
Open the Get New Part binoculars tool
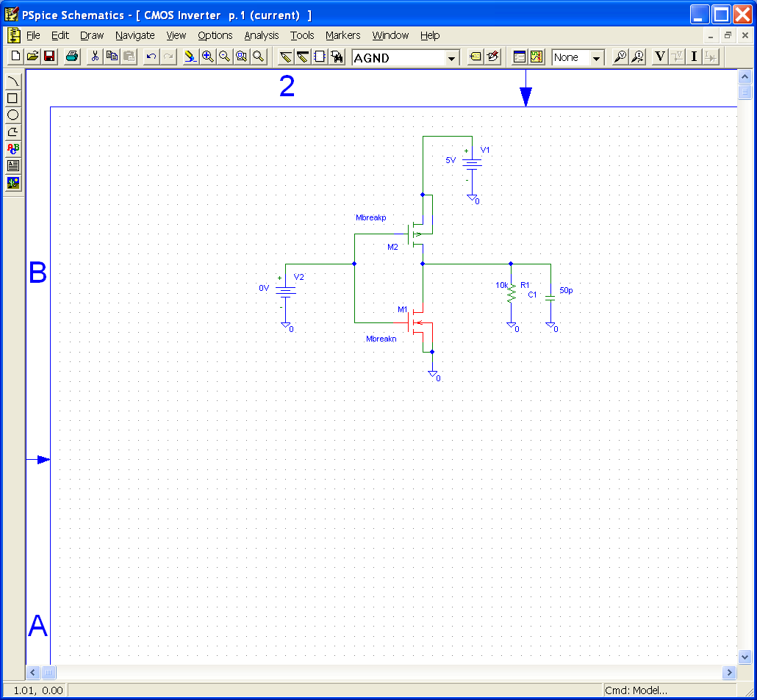point(337,57)
